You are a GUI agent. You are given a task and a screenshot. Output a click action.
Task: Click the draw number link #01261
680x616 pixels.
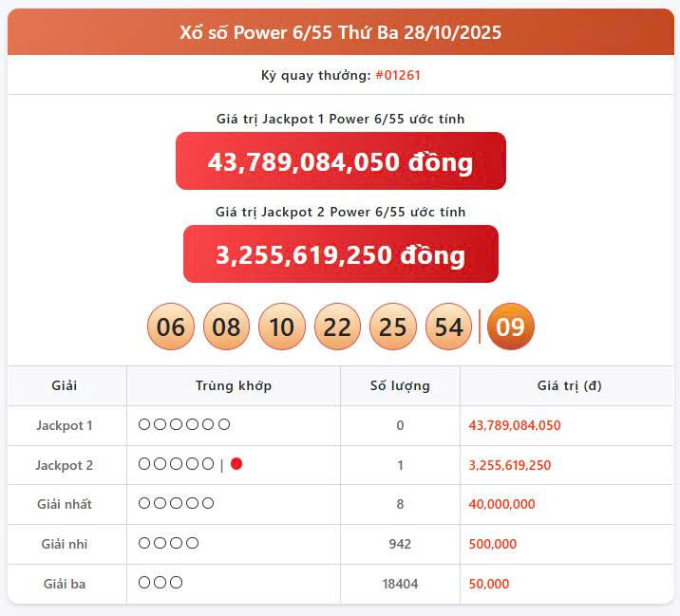click(x=398, y=75)
